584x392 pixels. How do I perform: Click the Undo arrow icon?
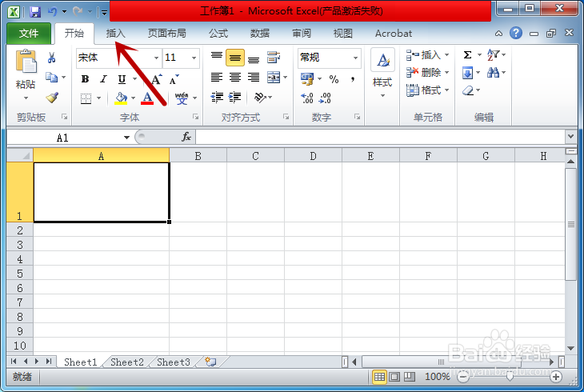[x=53, y=12]
